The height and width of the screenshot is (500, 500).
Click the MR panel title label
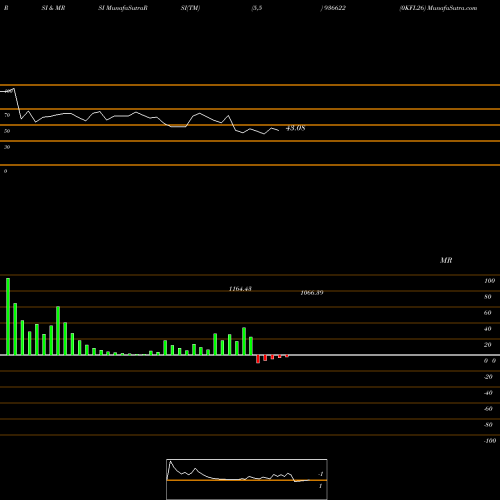446,260
